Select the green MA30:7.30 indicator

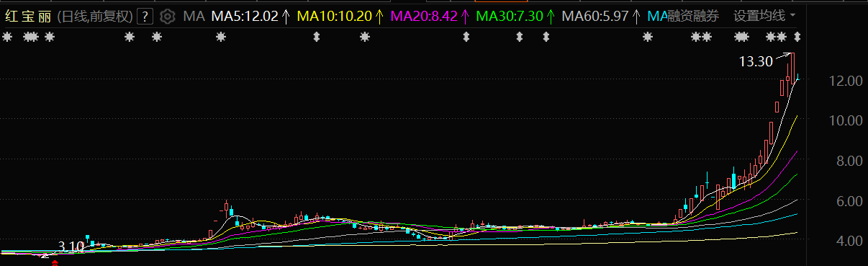pos(509,16)
